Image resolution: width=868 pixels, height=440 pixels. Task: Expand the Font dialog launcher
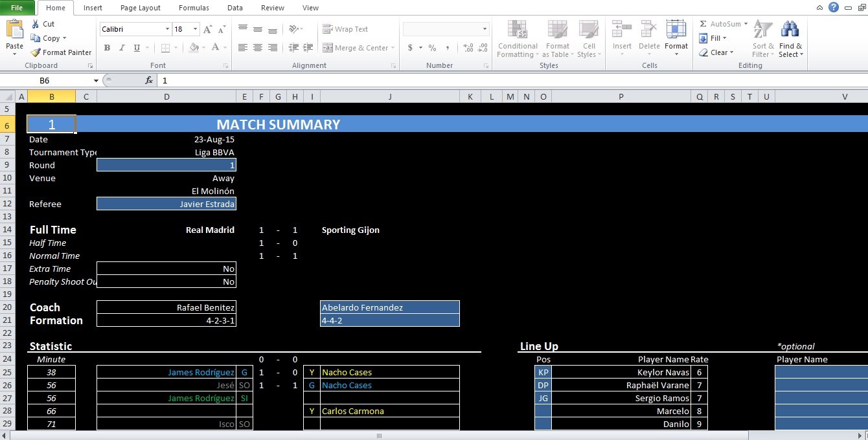point(225,66)
